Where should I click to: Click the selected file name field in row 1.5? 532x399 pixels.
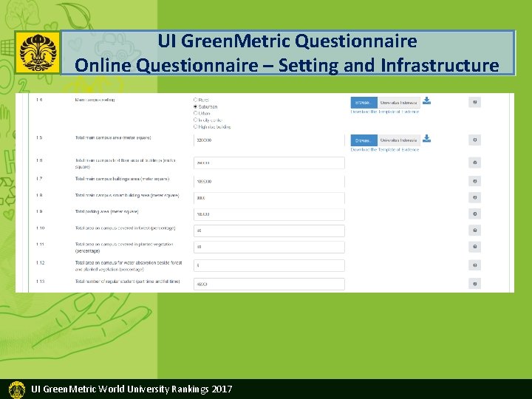click(399, 140)
